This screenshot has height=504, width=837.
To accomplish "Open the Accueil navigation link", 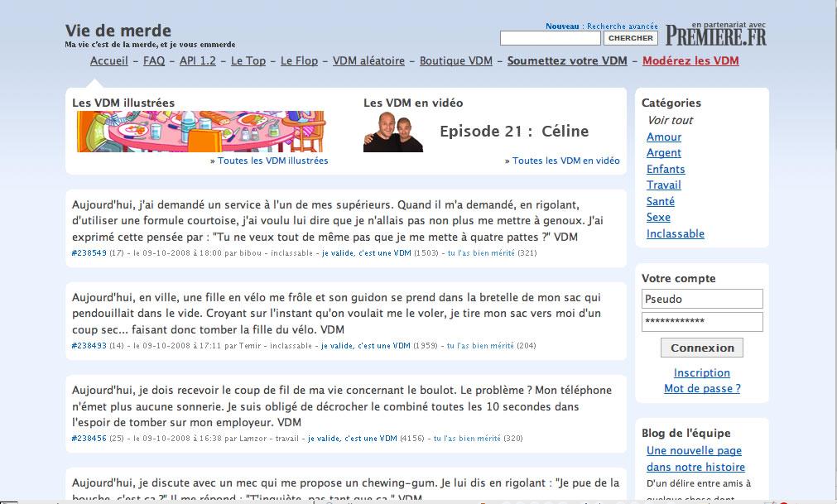I will pos(109,60).
